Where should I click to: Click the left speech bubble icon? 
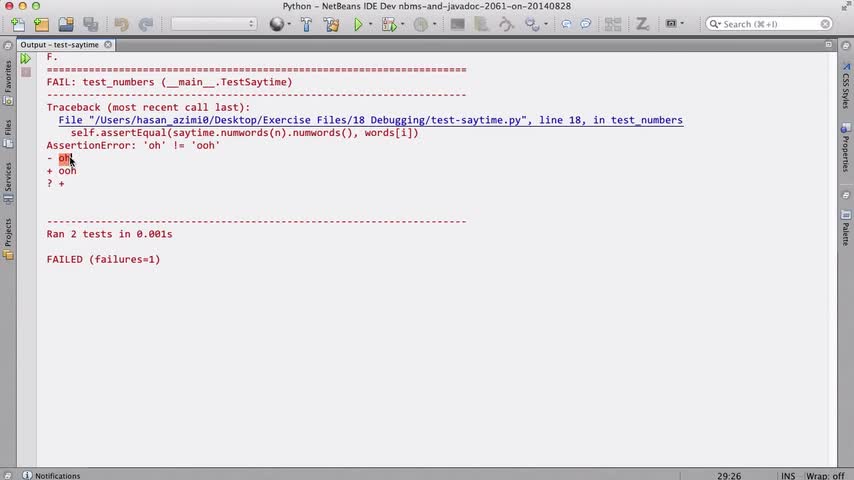566,24
